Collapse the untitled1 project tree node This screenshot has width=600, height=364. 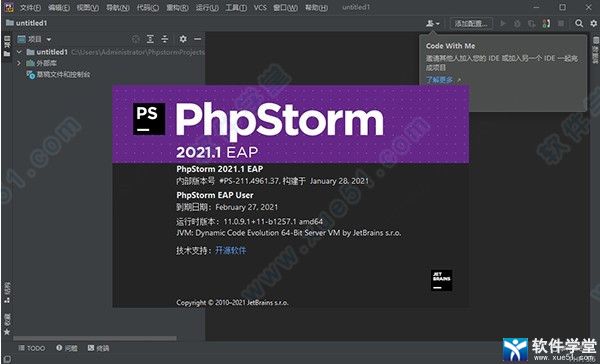[19, 52]
